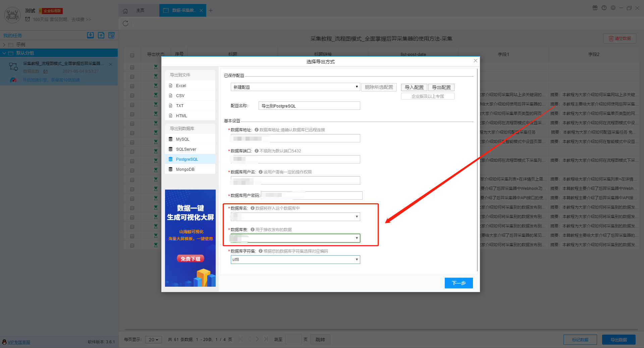Click the 清空数据 button
Image resolution: width=644 pixels, height=348 pixels.
pos(620,39)
